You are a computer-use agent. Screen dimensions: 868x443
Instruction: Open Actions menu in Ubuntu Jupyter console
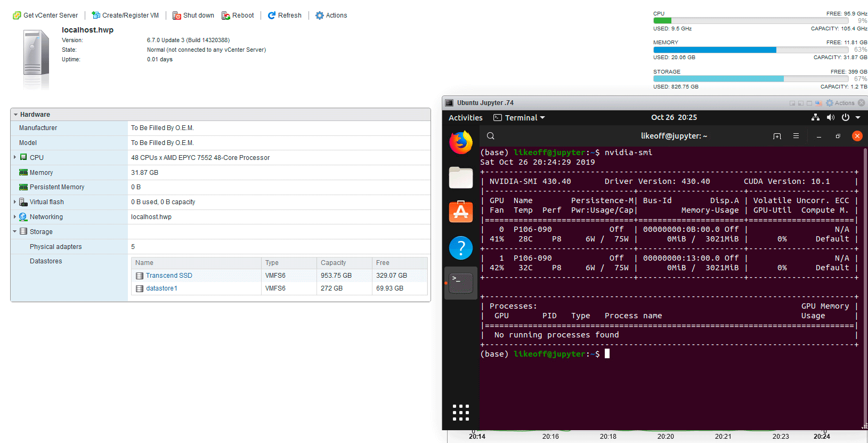tap(840, 103)
